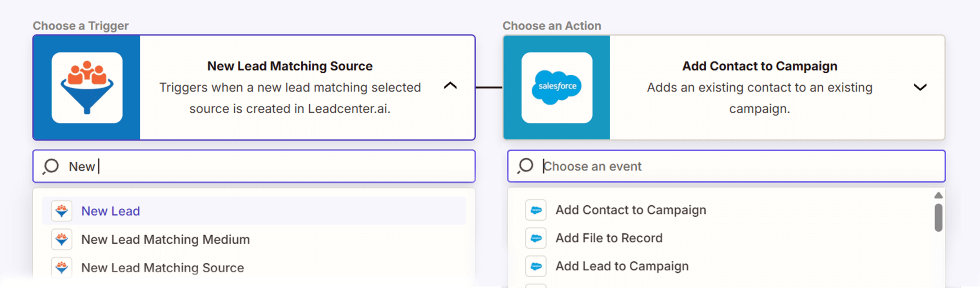Collapse the trigger card with the up chevron

pyautogui.click(x=450, y=85)
